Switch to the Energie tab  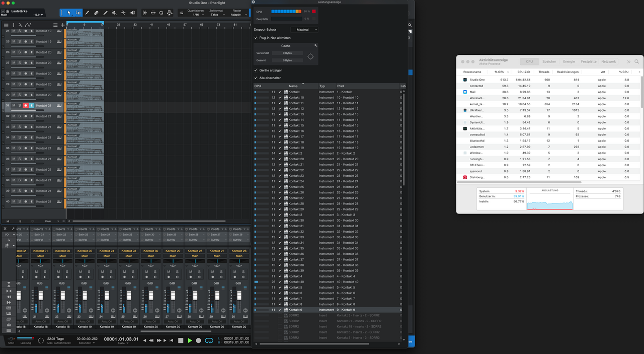pyautogui.click(x=569, y=61)
